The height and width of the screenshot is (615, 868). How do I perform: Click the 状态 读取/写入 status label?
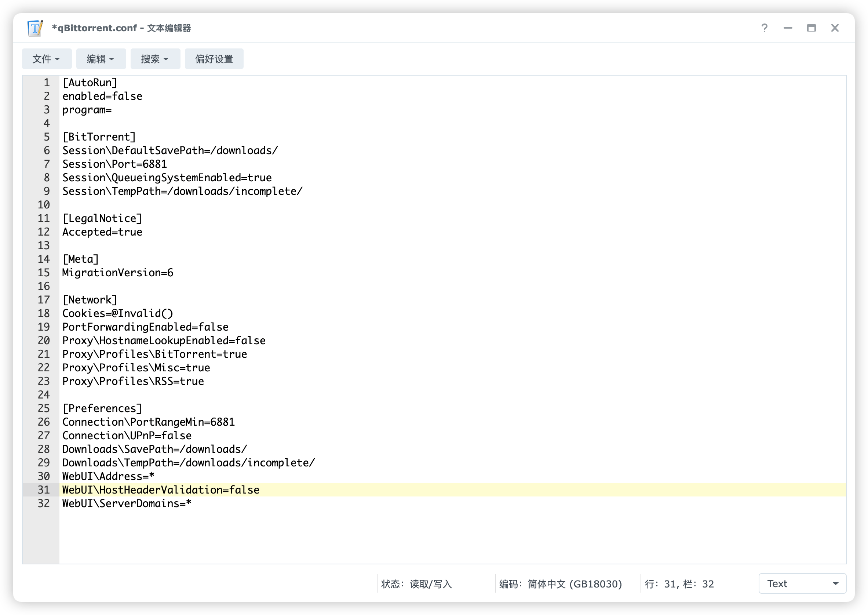416,584
